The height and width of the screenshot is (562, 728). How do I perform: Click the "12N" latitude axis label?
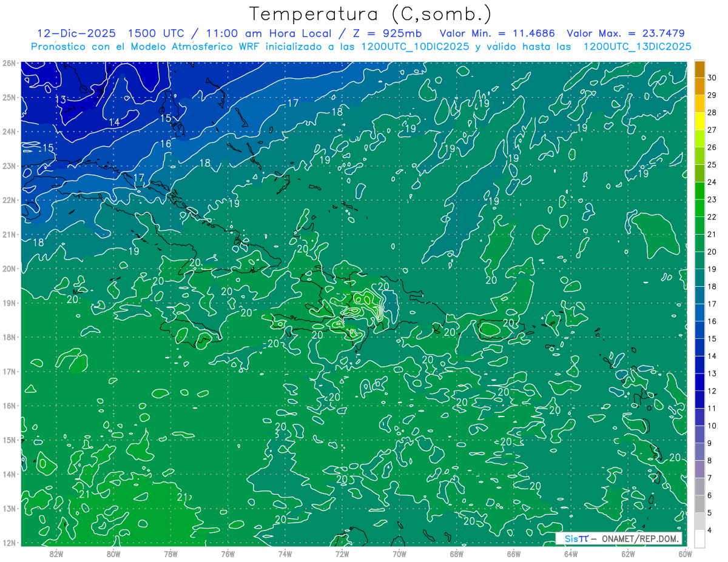(x=9, y=543)
